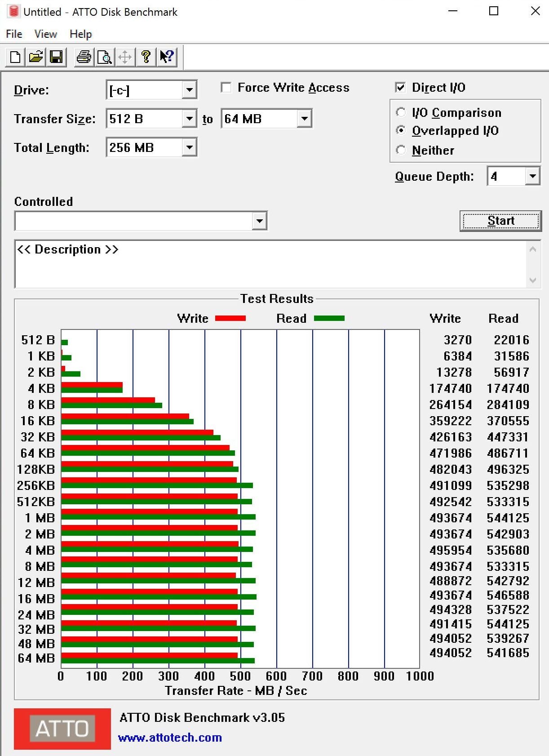Click the ATTO app icon in title bar

(x=13, y=11)
